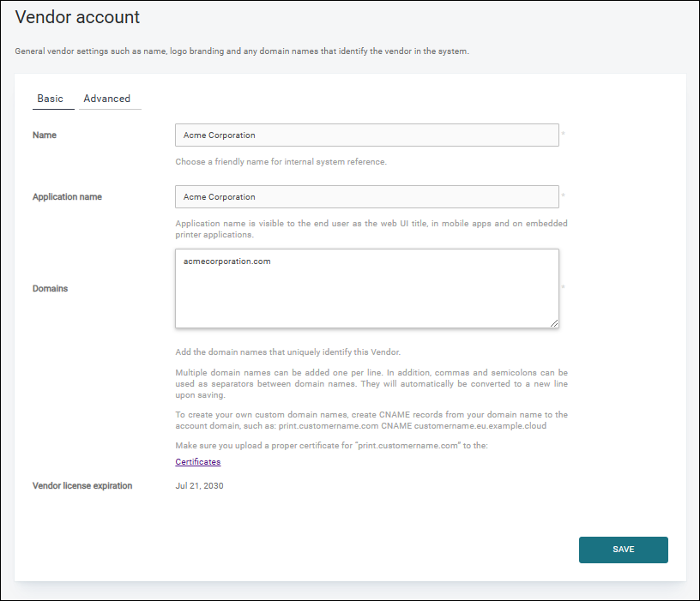Open the Certificates link
The height and width of the screenshot is (601, 700).
click(197, 462)
